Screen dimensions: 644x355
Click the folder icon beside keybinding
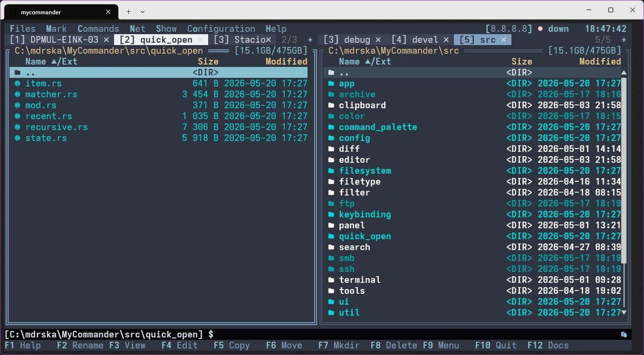coord(331,215)
